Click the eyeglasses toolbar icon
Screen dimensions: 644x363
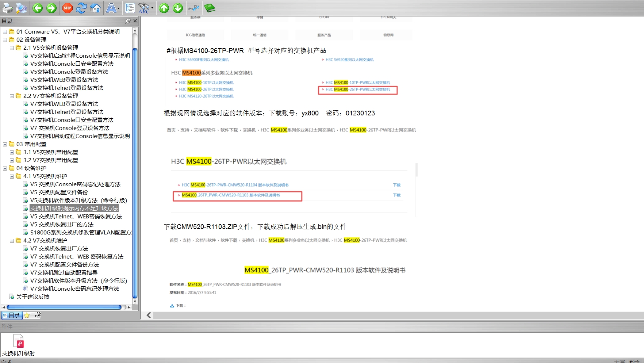[x=194, y=8]
